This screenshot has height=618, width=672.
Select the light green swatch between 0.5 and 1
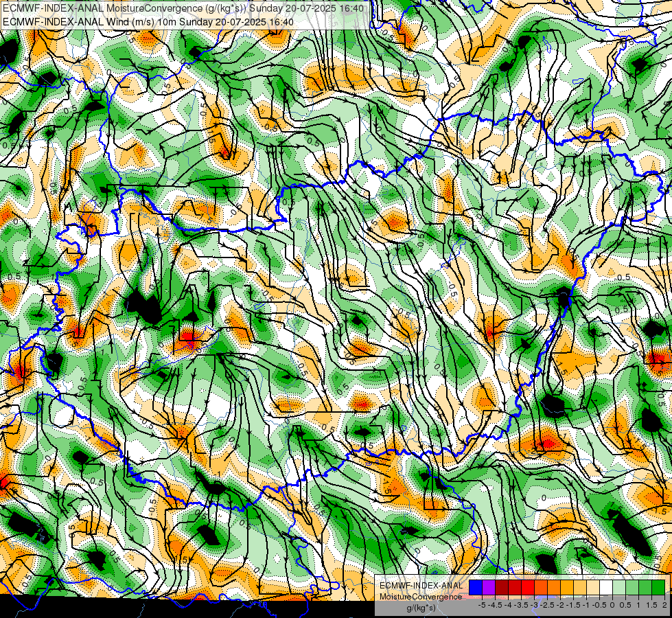point(632,587)
